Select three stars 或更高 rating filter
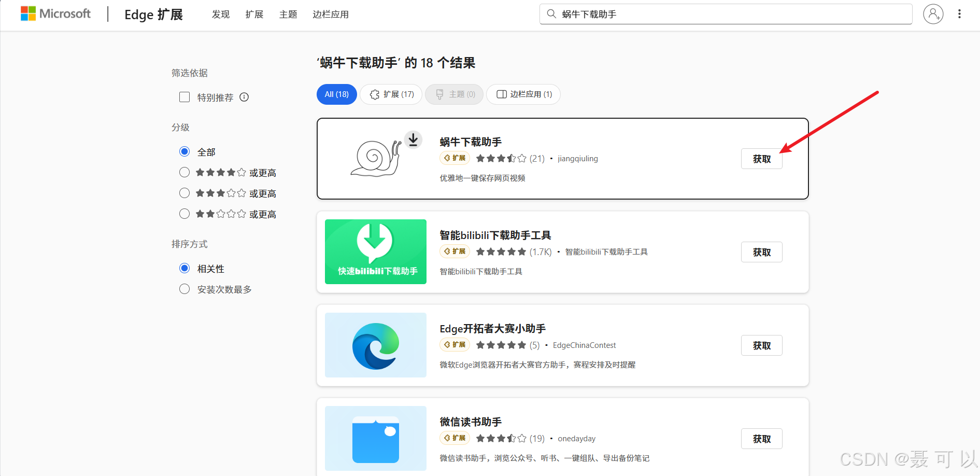Screen dimensions: 980x476 pos(184,193)
